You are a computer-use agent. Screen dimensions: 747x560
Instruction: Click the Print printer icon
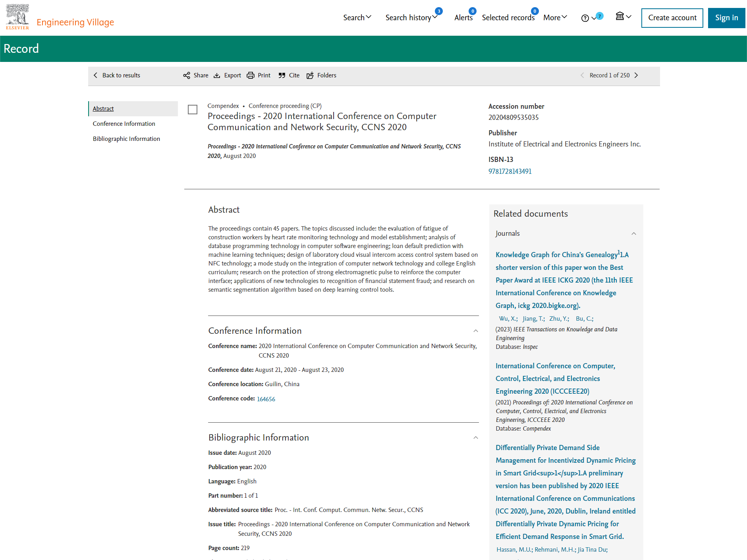coord(251,75)
